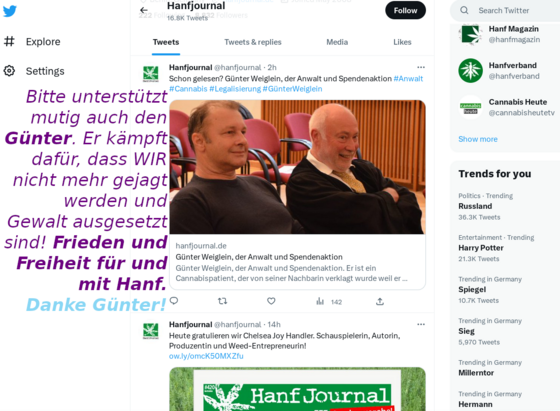Focus the Search Twitter field
Screen dimensions: 560x411
[x=507, y=11]
